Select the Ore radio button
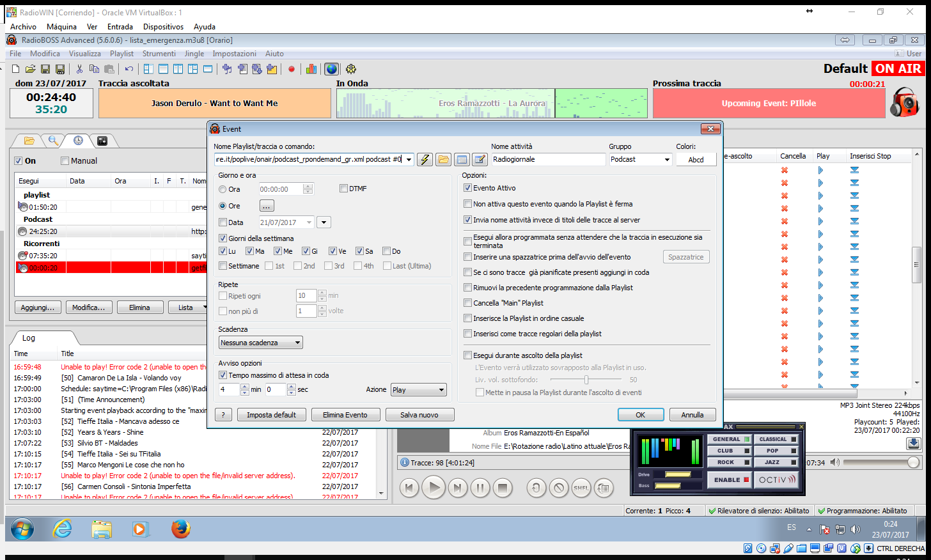 223,206
